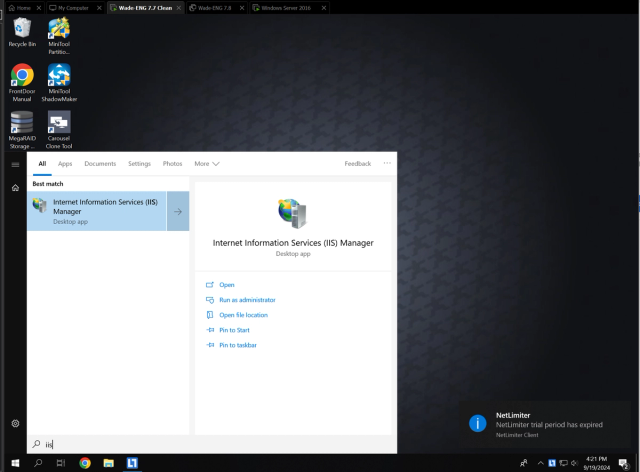This screenshot has width=640, height=472.
Task: Open Task View on the taskbar
Action: click(x=61, y=463)
